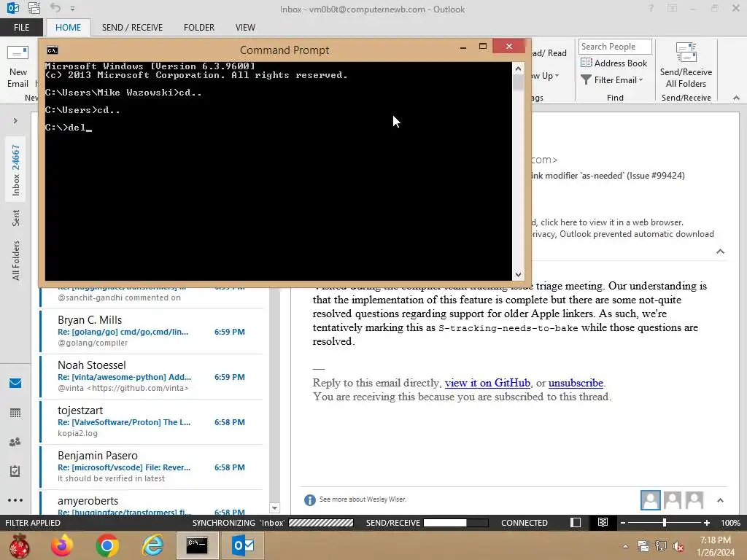Follow the 'view it on GitHub' link
747x560 pixels.
click(487, 383)
